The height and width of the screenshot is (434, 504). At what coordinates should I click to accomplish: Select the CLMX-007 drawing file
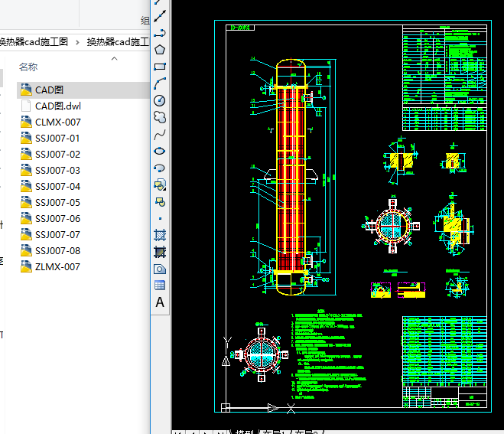point(57,122)
